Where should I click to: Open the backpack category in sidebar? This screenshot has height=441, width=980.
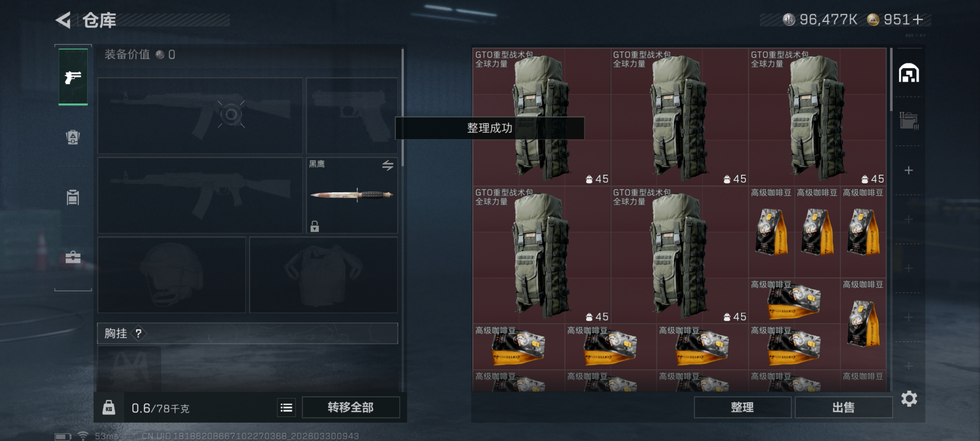click(73, 137)
